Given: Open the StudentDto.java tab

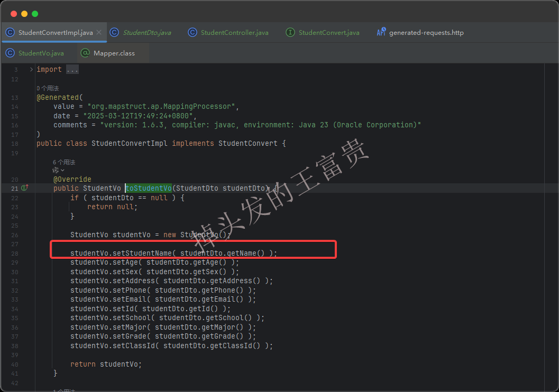Looking at the screenshot, I should click(147, 33).
